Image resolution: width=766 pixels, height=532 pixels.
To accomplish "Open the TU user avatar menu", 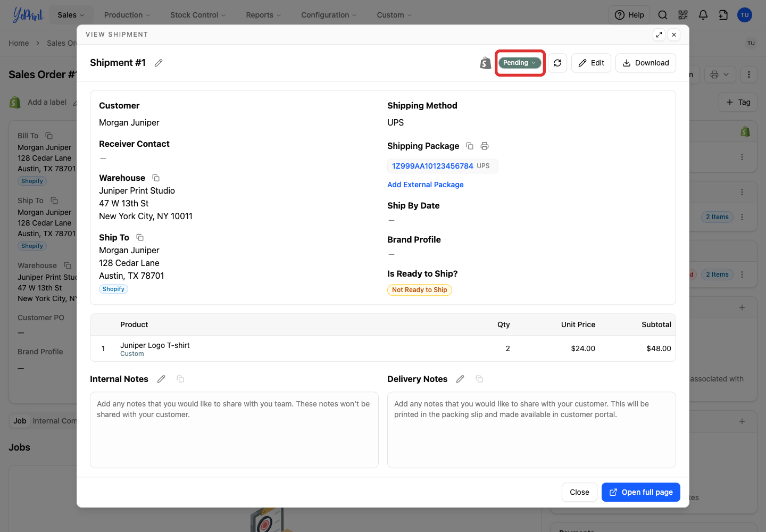I will [x=745, y=15].
